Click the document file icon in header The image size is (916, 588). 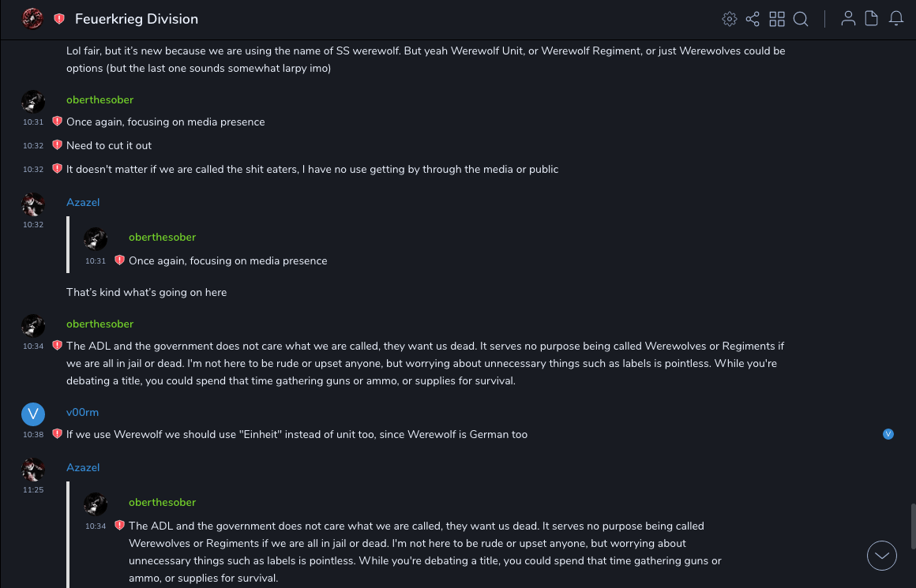coord(872,19)
